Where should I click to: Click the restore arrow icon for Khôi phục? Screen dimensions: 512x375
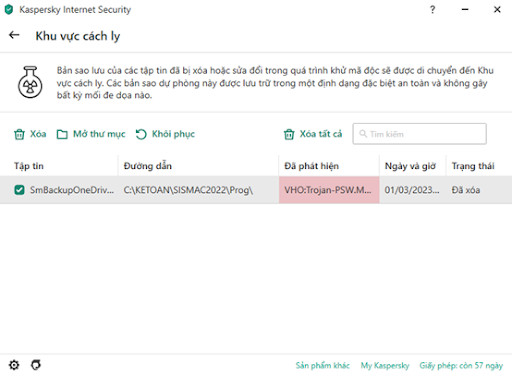tap(141, 134)
